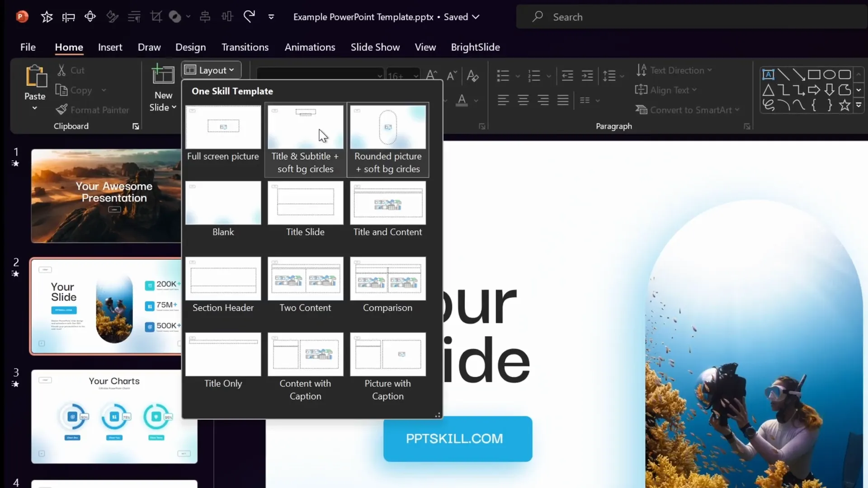Screen dimensions: 868x488
Task: Select the Right Arrow shape
Action: (814, 90)
